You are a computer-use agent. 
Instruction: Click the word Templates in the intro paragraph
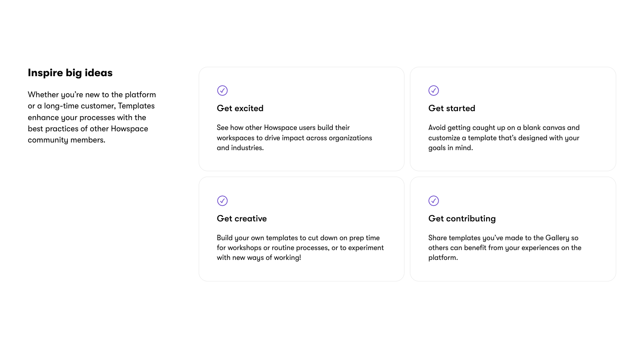136,106
